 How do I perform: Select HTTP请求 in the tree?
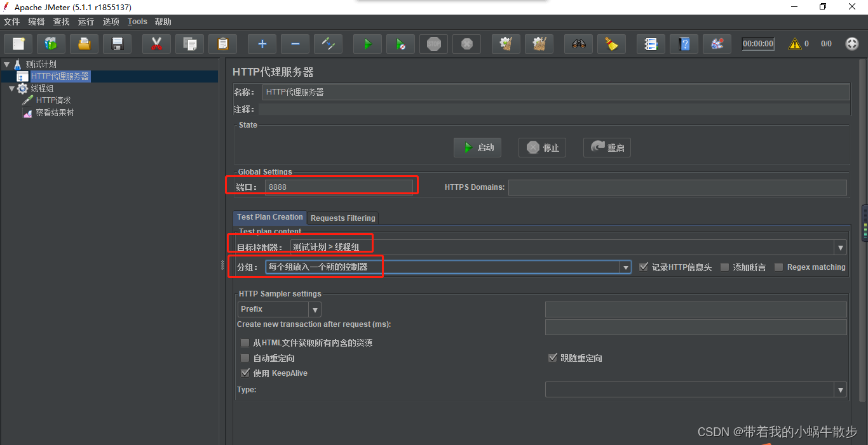53,100
